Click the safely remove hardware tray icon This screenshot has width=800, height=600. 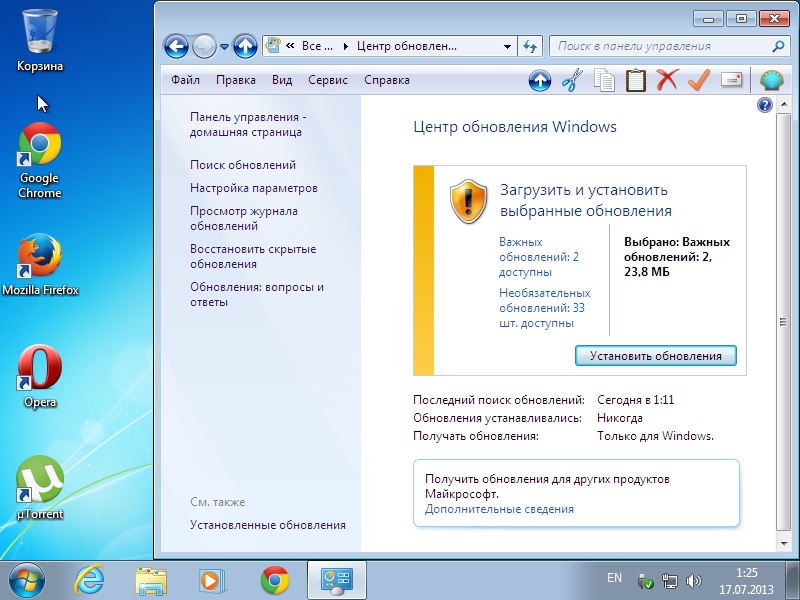tap(645, 581)
